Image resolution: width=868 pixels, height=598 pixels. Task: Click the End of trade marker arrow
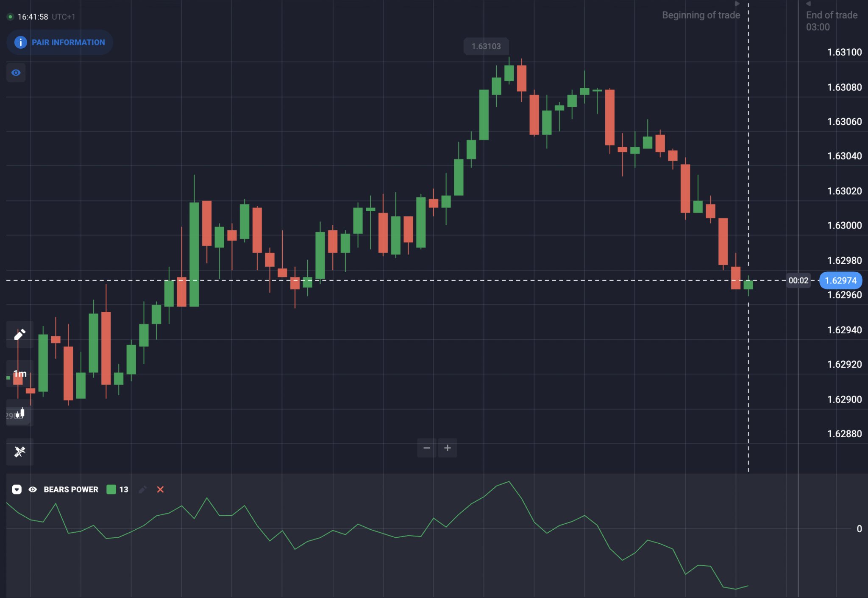tap(808, 4)
